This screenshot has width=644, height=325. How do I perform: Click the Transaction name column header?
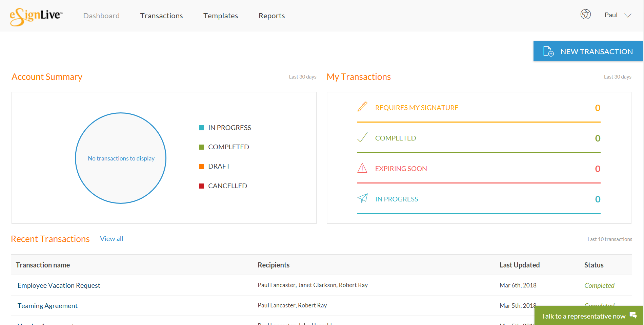click(43, 265)
